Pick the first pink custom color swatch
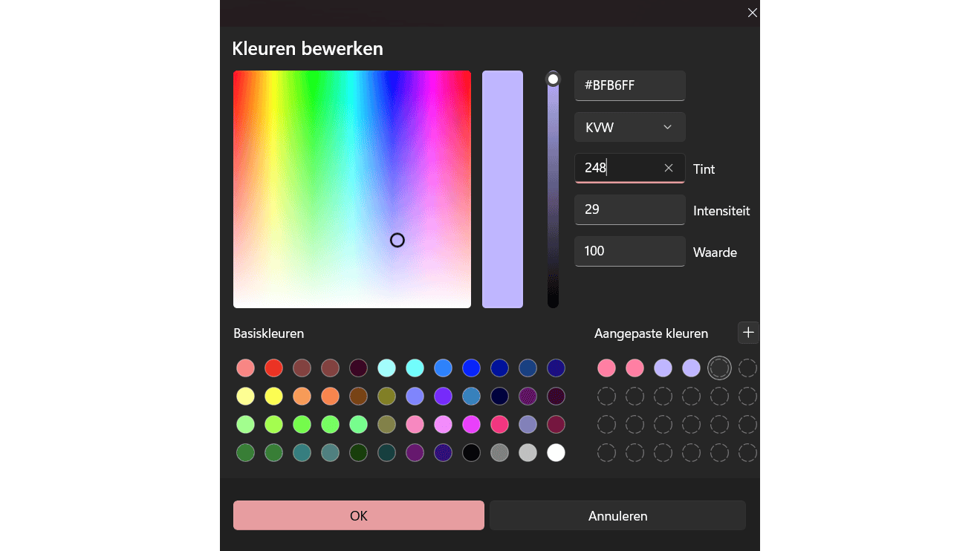 [606, 368]
